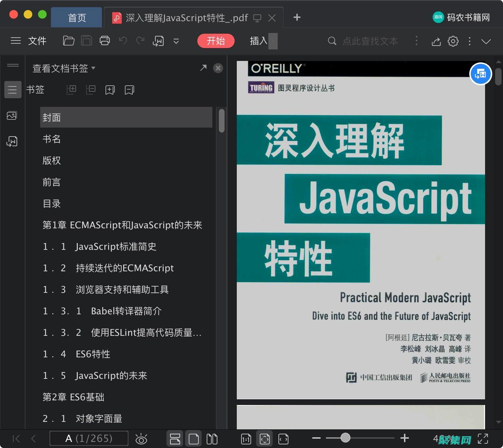Open a file using the folder icon
This screenshot has width=503, height=448.
(x=69, y=40)
